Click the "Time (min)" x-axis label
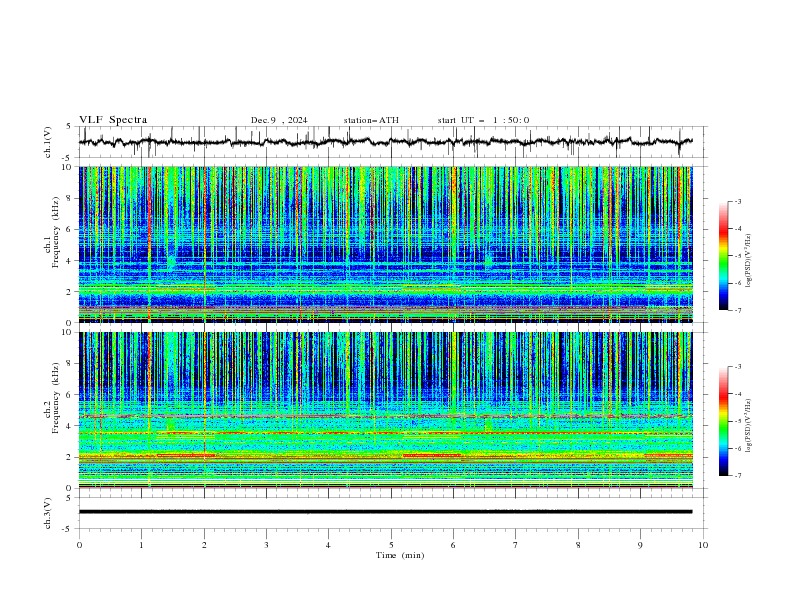 pyautogui.click(x=400, y=555)
